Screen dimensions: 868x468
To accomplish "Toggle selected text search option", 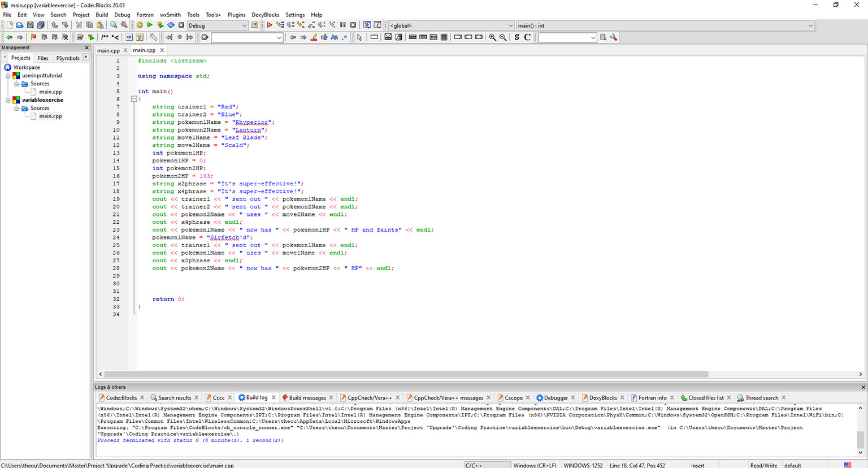I will tap(324, 37).
